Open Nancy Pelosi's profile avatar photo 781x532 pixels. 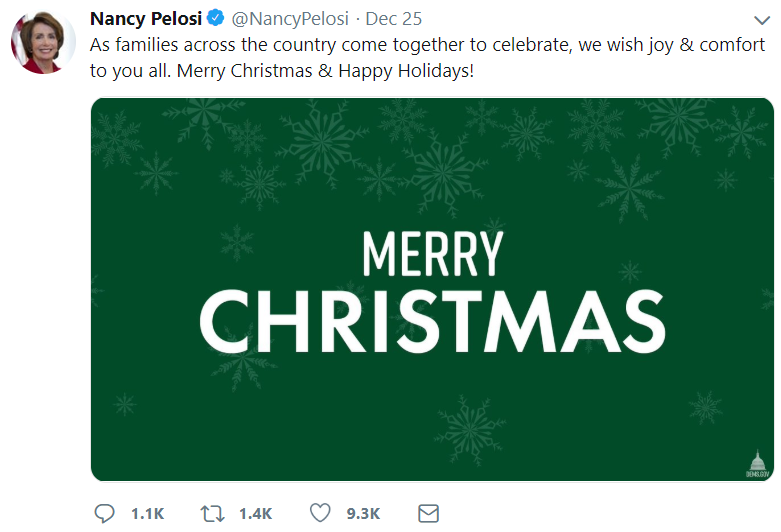coord(44,43)
